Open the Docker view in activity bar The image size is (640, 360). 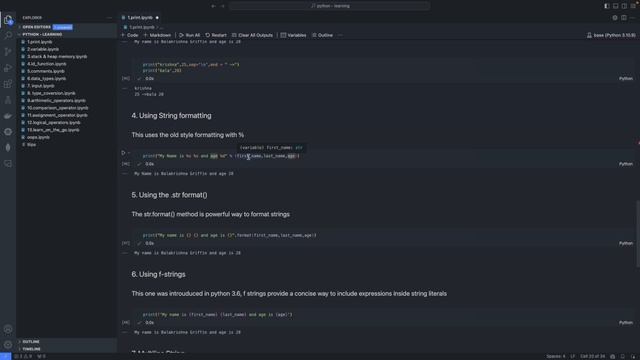point(8,116)
